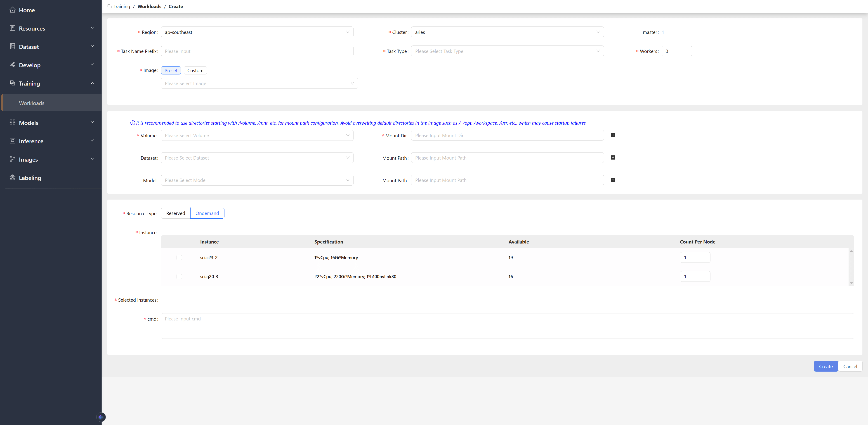Image resolution: width=868 pixels, height=425 pixels.
Task: Click the Develop sidebar icon
Action: 12,64
